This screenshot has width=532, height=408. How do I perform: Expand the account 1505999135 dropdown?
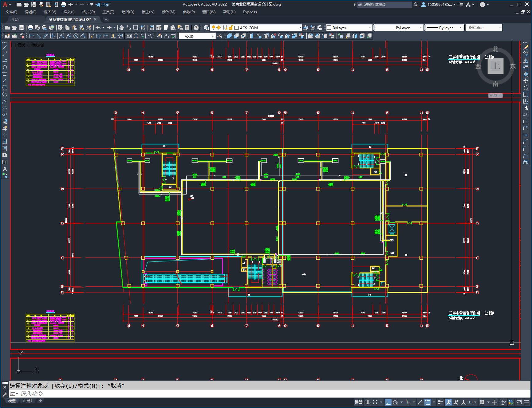click(438, 5)
